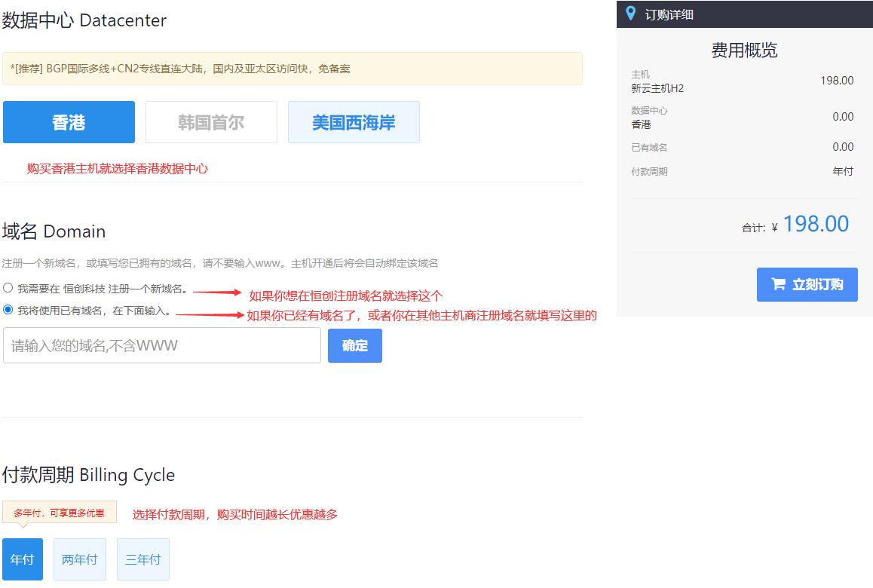Click the 198.00 total price

tap(816, 224)
